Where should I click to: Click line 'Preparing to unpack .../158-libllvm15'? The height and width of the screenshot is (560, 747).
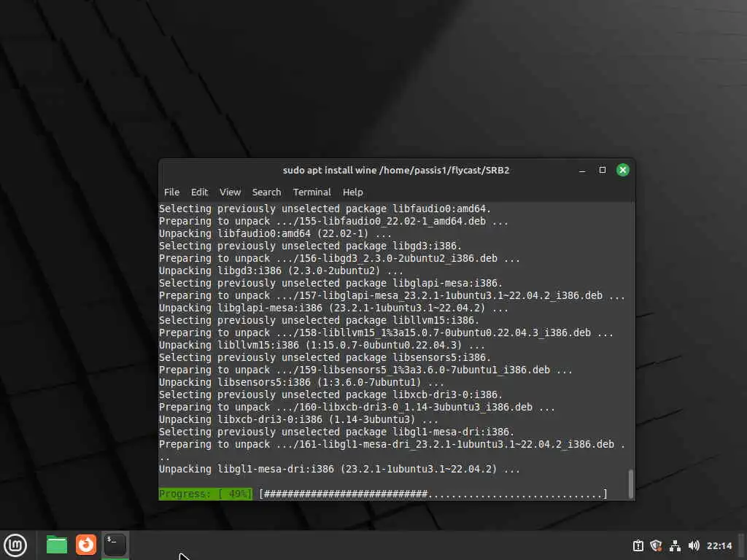pyautogui.click(x=386, y=332)
